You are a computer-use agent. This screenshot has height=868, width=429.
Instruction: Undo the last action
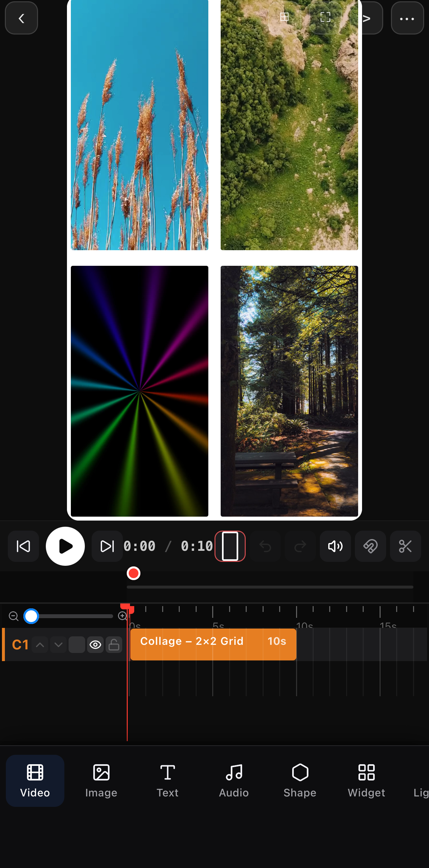[x=265, y=546]
